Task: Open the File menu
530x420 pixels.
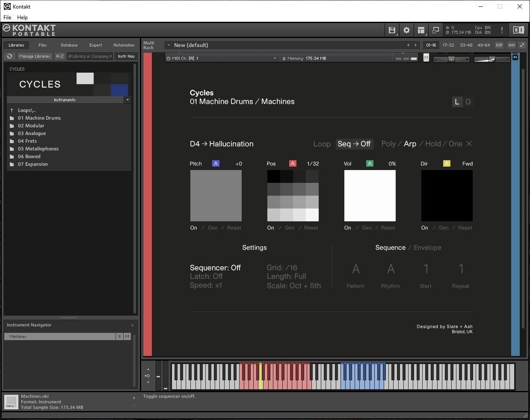Action: tap(7, 18)
